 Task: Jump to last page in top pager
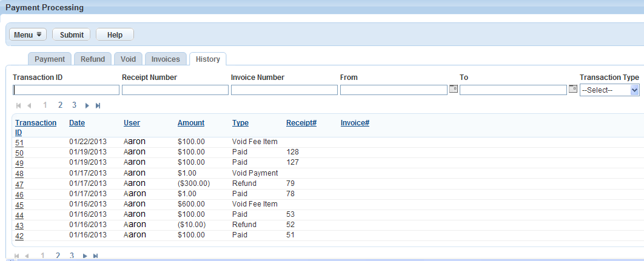pos(98,105)
